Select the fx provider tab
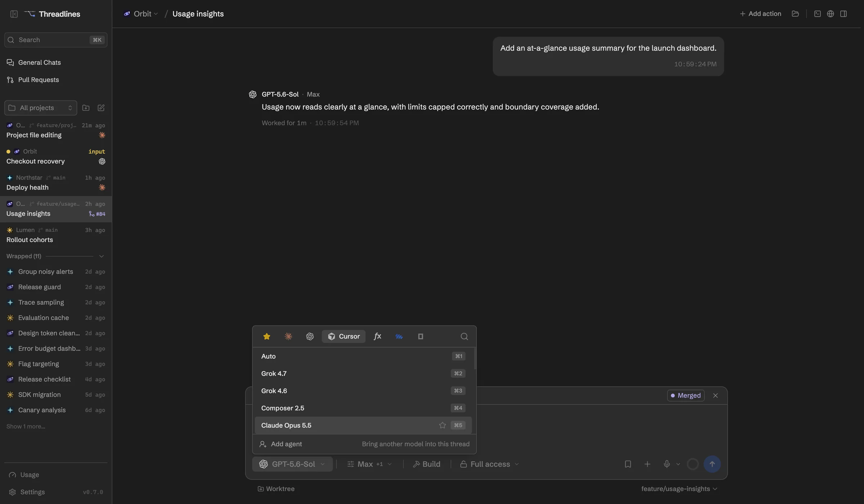 [377, 336]
